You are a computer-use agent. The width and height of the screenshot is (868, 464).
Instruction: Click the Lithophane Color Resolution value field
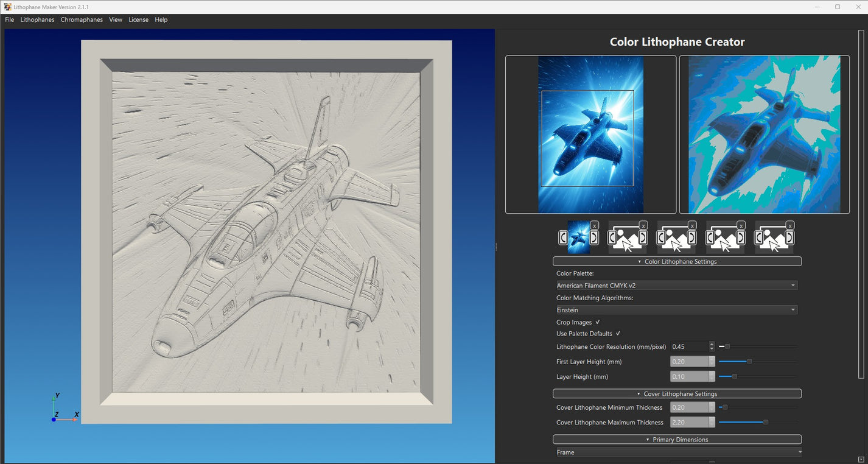coord(689,346)
